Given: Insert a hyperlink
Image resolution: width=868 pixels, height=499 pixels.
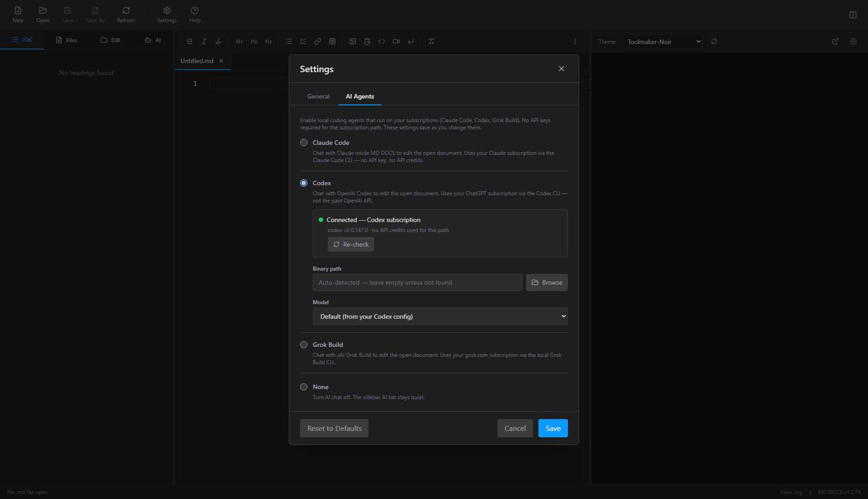Looking at the screenshot, I should pos(318,41).
